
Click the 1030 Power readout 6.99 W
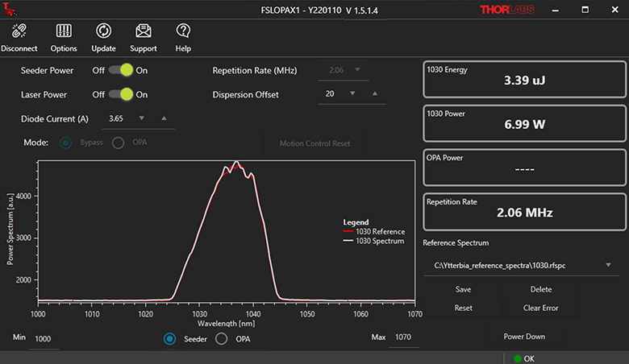pyautogui.click(x=524, y=124)
